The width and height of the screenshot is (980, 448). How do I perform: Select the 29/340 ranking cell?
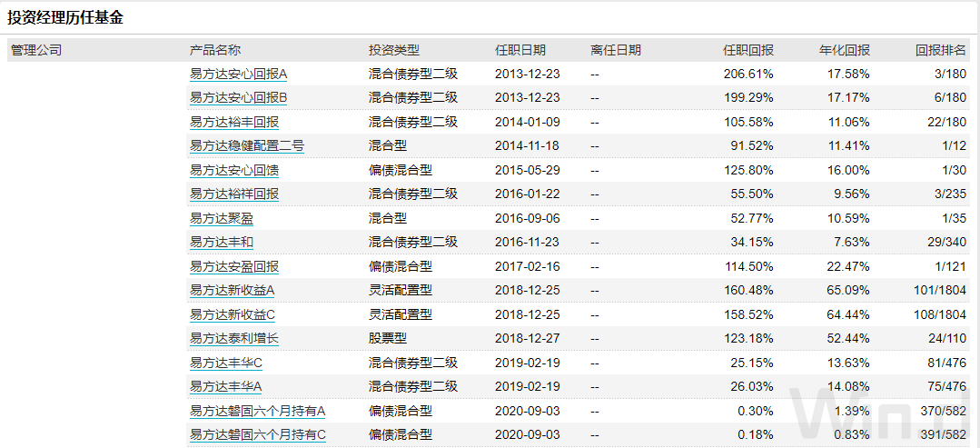pyautogui.click(x=947, y=242)
